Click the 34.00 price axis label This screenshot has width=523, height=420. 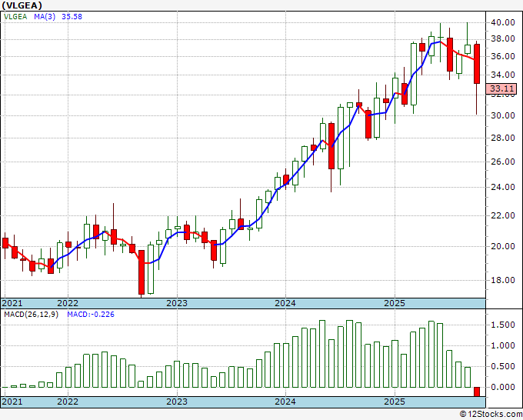pyautogui.click(x=502, y=75)
